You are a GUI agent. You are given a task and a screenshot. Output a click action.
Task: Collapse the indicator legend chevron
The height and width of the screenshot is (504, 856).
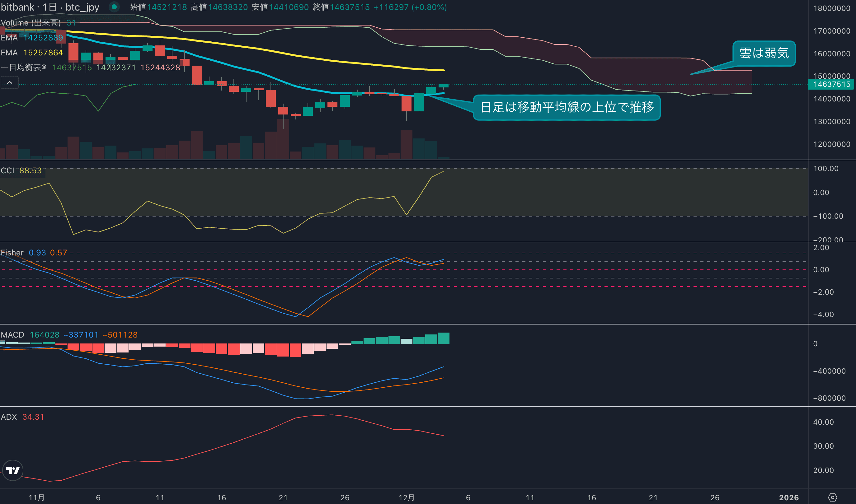tap(10, 82)
